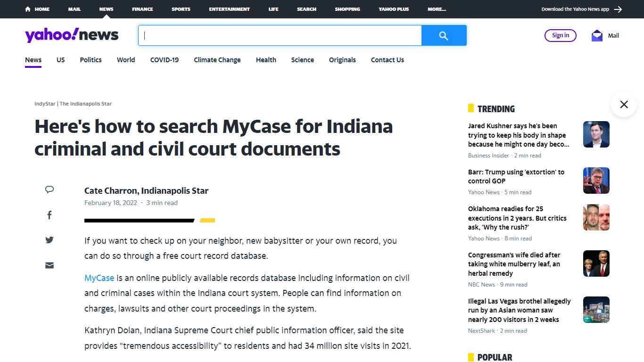This screenshot has width=644, height=362.
Task: Click author name Cate Charron, Indianapolis Star
Action: pos(146,191)
